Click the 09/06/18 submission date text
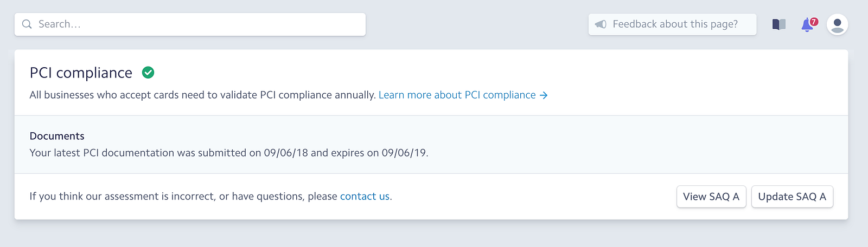 click(286, 153)
